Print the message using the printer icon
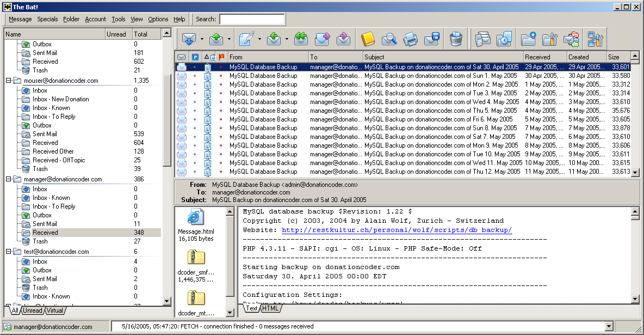644x335 pixels. click(x=410, y=39)
